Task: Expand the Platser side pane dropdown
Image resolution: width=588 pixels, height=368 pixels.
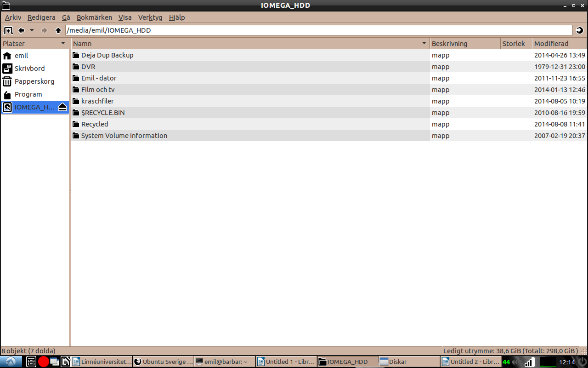Action: tap(63, 43)
